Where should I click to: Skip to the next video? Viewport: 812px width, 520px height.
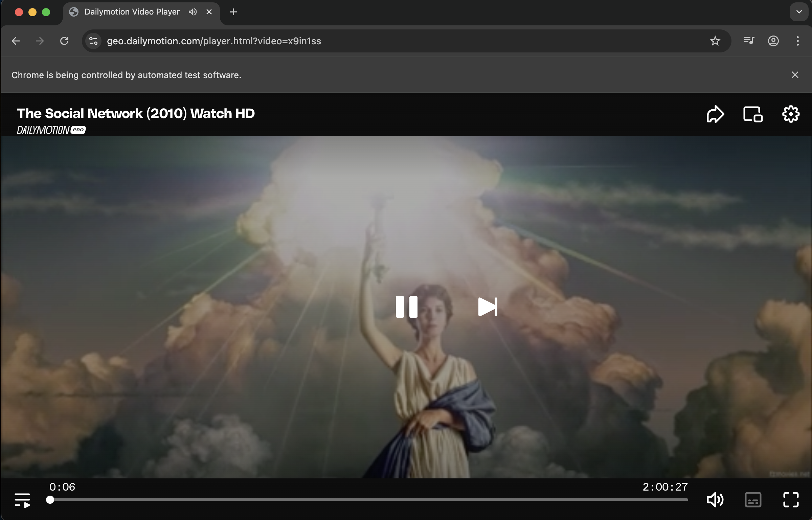[488, 307]
